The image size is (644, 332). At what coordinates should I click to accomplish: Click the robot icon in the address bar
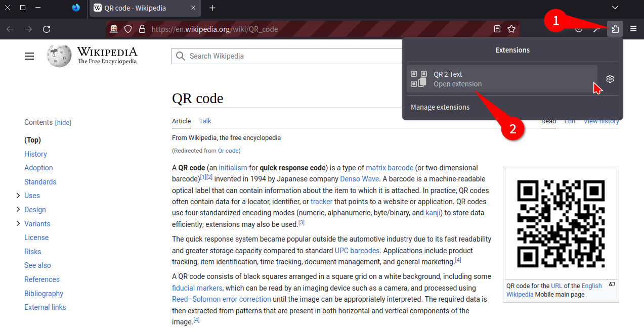114,29
